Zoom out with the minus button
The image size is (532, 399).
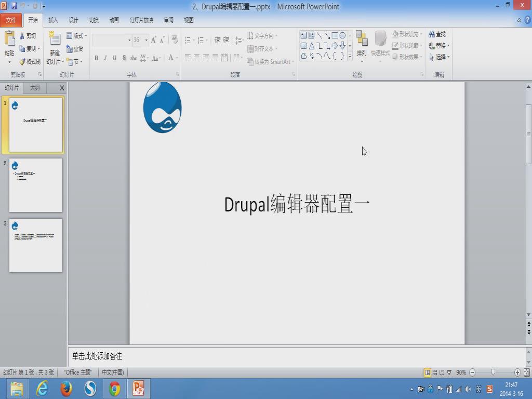click(x=472, y=372)
